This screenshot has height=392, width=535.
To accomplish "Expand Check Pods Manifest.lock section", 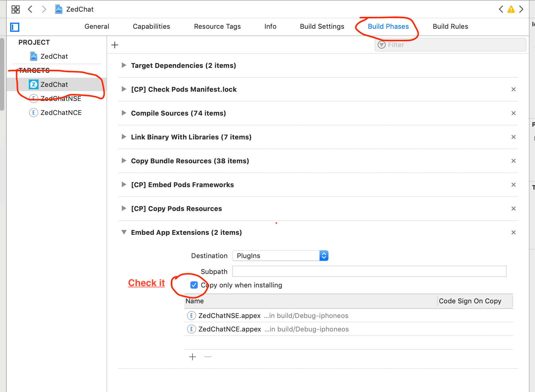I will [x=124, y=89].
